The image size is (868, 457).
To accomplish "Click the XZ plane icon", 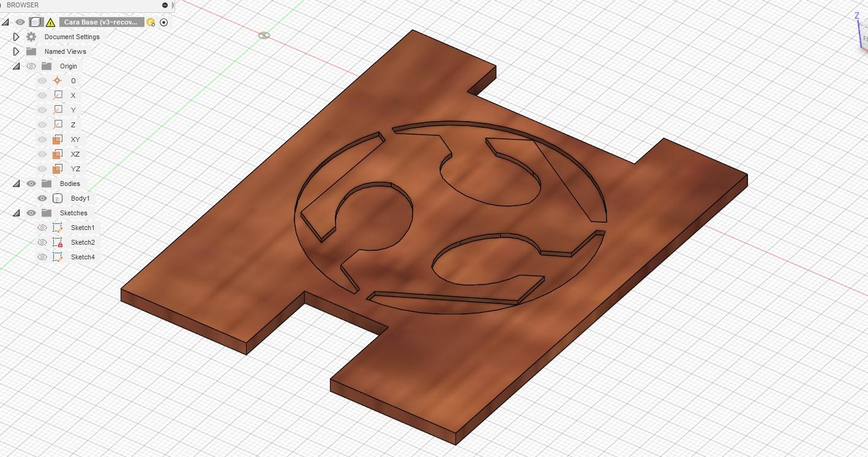I will [58, 154].
